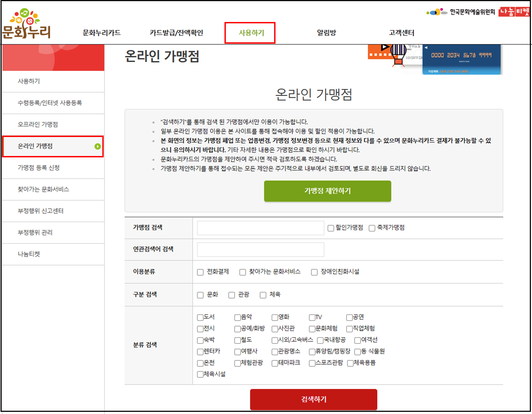Click the green arrow icon beside 온라인 가맹점

(97, 147)
